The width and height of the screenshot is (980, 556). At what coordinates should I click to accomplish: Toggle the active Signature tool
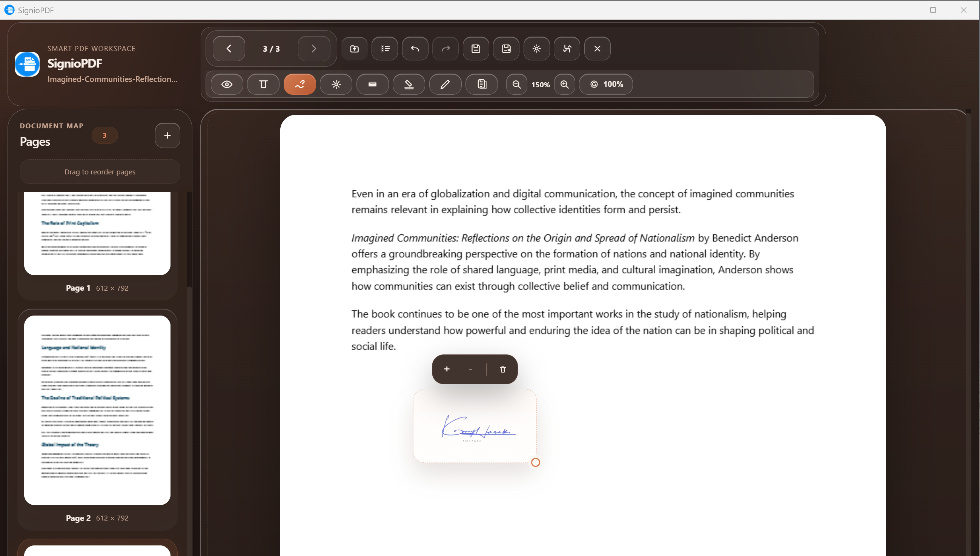click(x=300, y=84)
